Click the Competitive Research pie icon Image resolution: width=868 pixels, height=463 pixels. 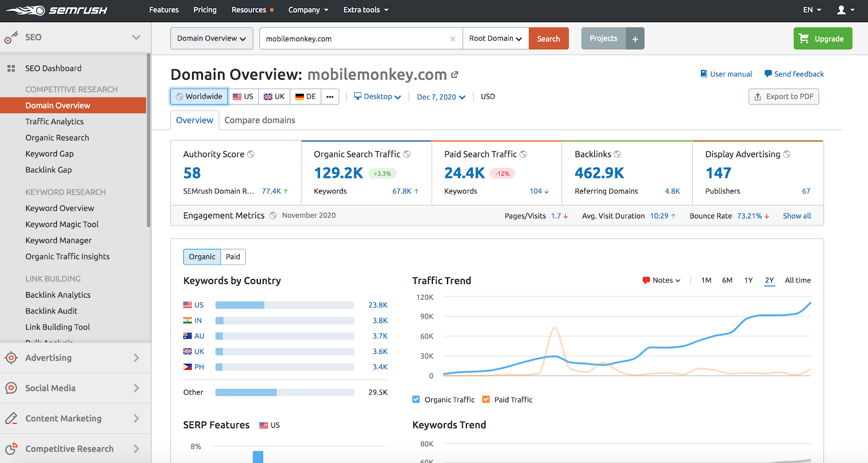point(11,449)
